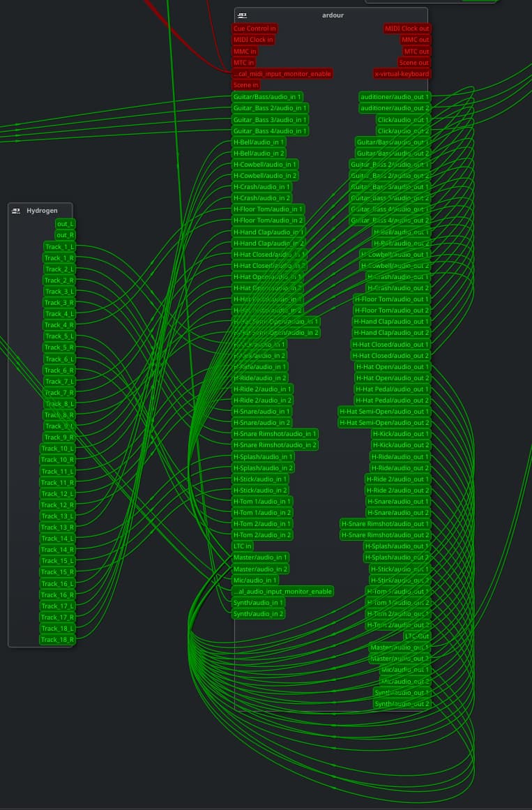532x810 pixels.
Task: Select the Cue Control in MIDI port
Action: [x=254, y=29]
